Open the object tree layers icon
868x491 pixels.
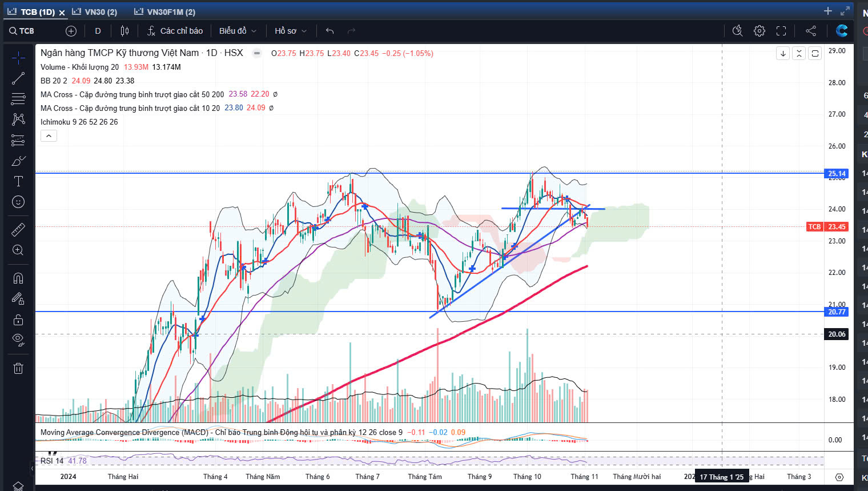[18, 486]
